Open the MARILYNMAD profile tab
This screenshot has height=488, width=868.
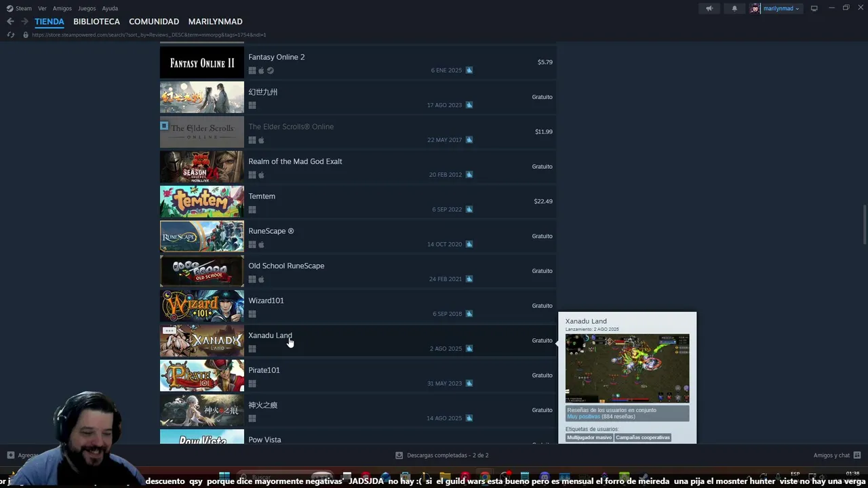click(x=215, y=22)
